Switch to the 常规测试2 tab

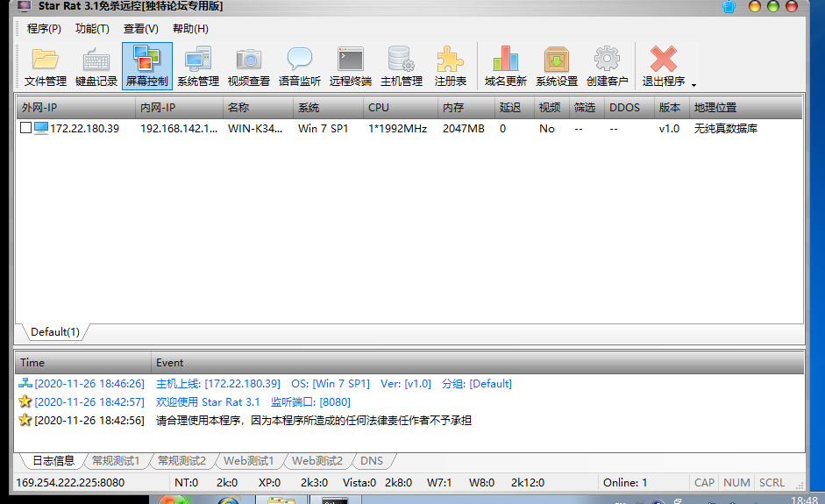click(181, 461)
